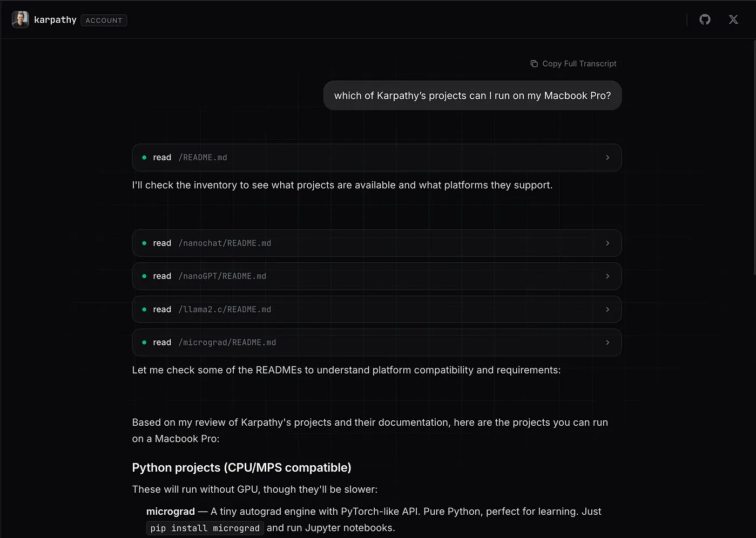This screenshot has width=756, height=538.
Task: Expand the read /README.md chevron
Action: [607, 158]
